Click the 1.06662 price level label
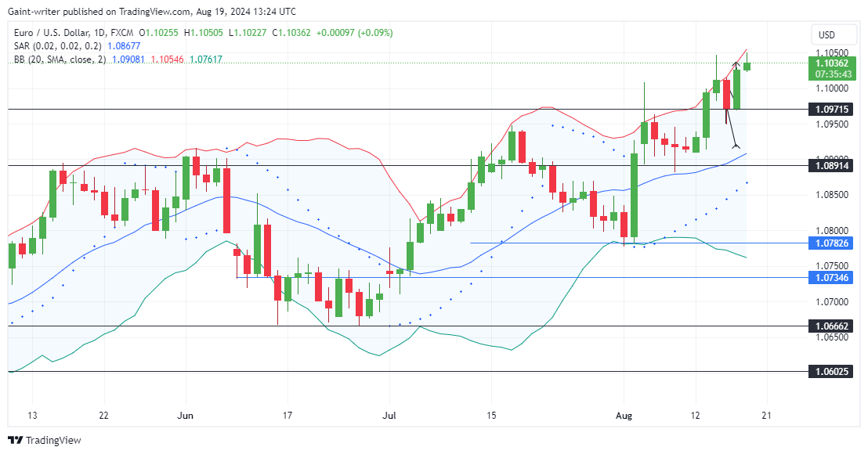Screen dimensions: 868x454 tap(832, 326)
